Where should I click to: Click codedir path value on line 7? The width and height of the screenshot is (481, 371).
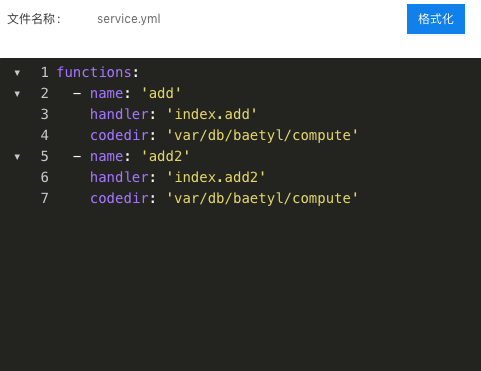(262, 198)
